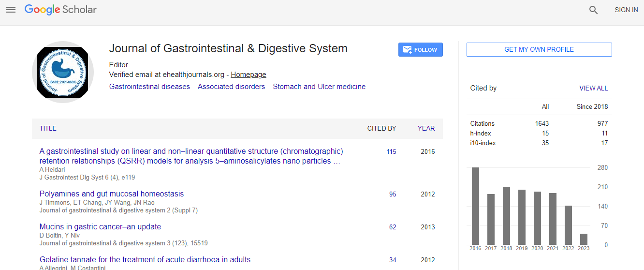Image resolution: width=644 pixels, height=270 pixels.
Task: Open the h-index definition link
Action: [480, 133]
